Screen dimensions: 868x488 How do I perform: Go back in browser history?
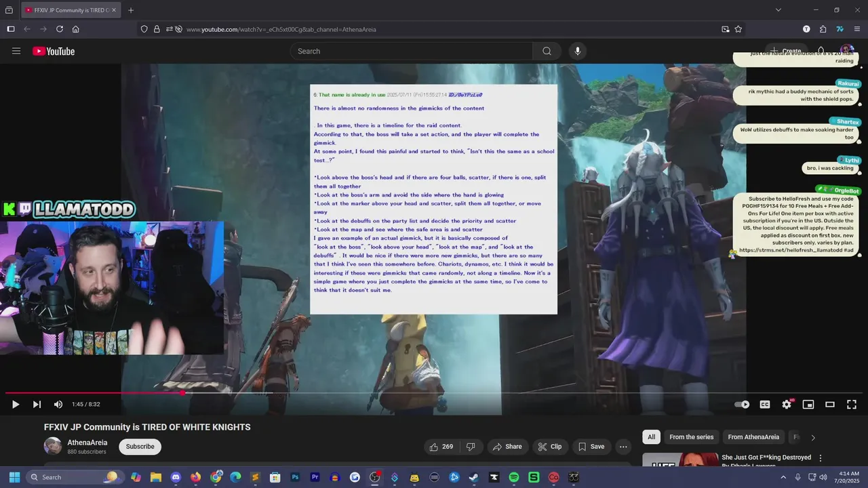click(x=27, y=29)
